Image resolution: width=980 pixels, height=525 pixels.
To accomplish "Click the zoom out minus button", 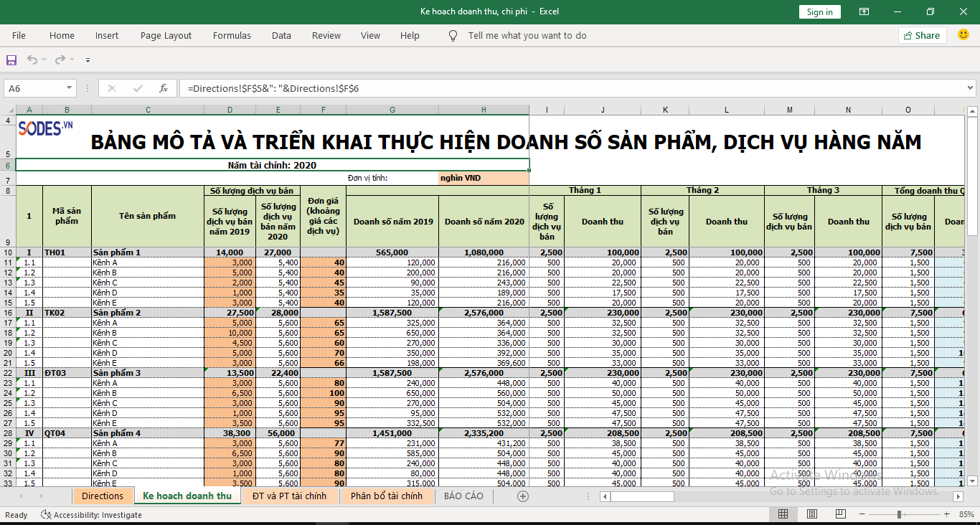I will [x=862, y=514].
